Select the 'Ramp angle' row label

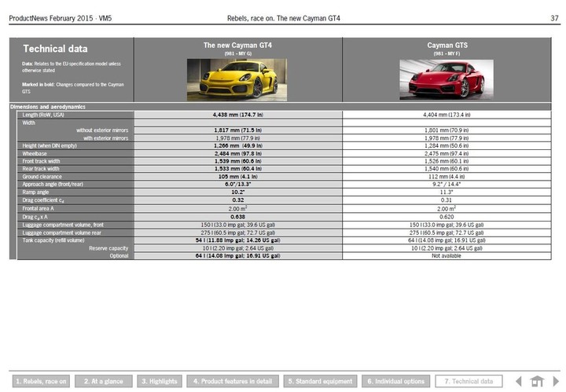pos(35,192)
